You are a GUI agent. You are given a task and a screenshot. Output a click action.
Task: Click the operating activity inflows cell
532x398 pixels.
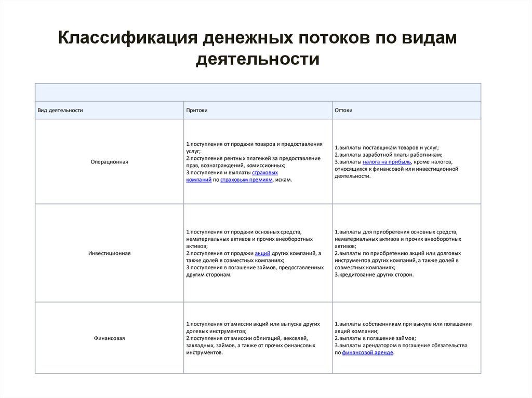[x=255, y=161]
